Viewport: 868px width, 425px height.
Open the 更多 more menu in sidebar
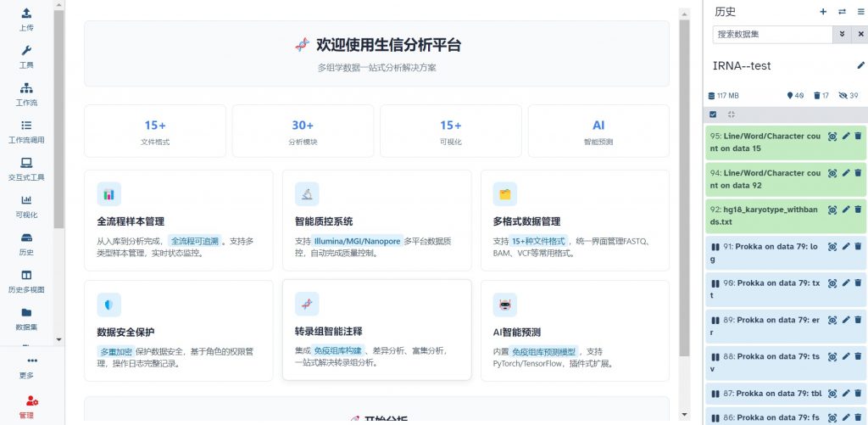coord(26,366)
